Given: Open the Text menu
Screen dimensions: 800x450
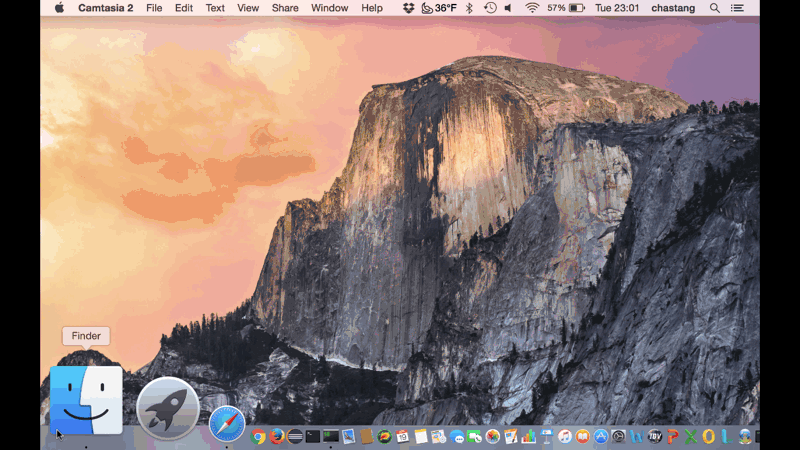Looking at the screenshot, I should coord(215,8).
